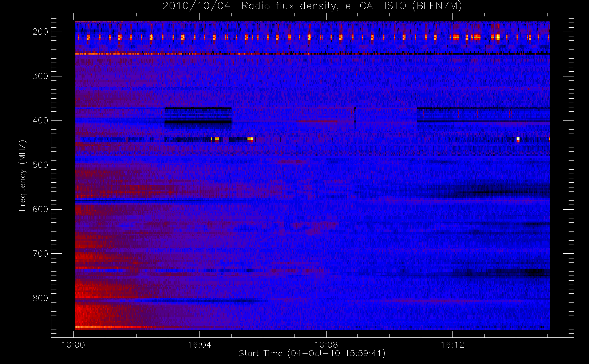This screenshot has height=364, width=589.
Task: Click the 300 frequency tick label
Action: pyautogui.click(x=40, y=76)
